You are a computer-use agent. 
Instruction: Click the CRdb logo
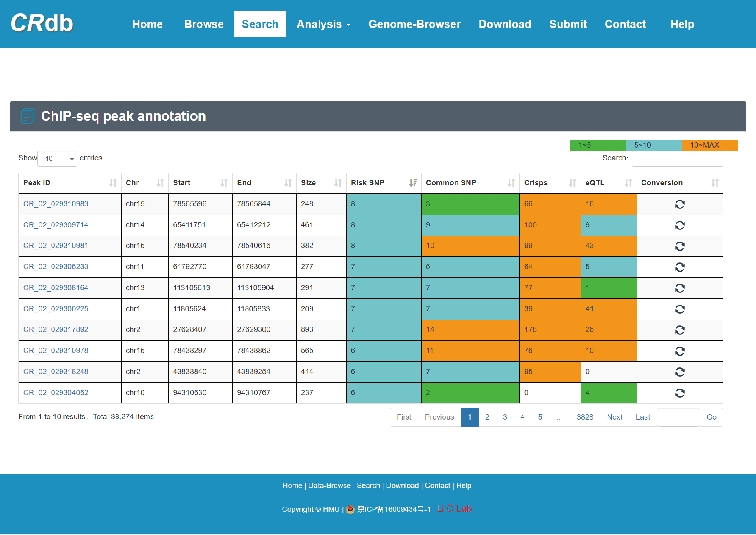pyautogui.click(x=42, y=23)
